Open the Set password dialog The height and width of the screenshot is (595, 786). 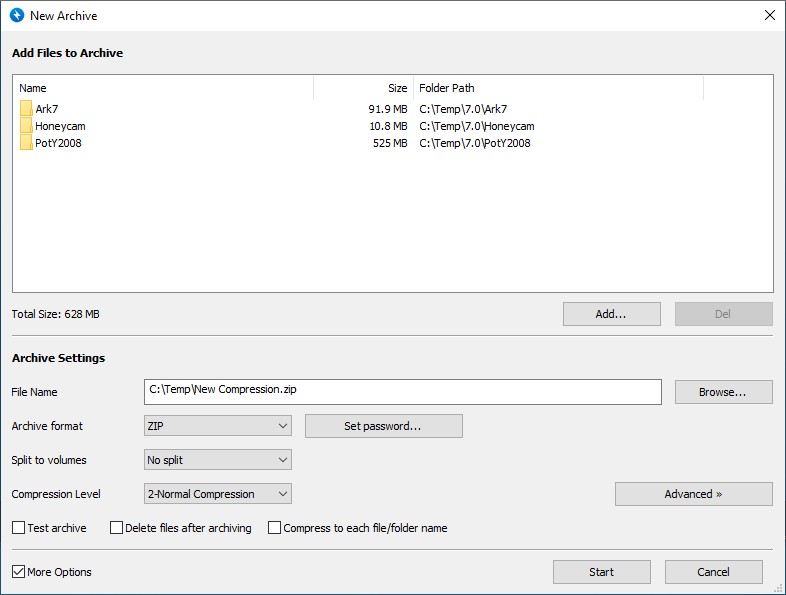pos(383,426)
